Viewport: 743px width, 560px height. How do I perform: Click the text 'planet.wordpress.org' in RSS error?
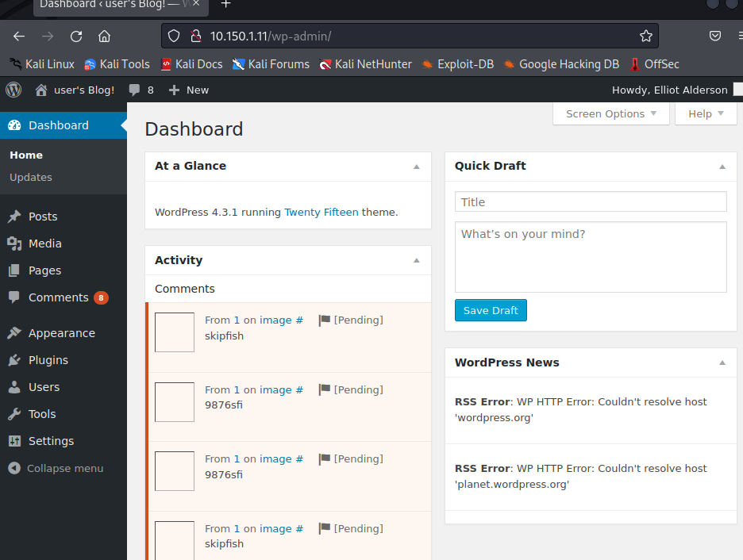512,485
